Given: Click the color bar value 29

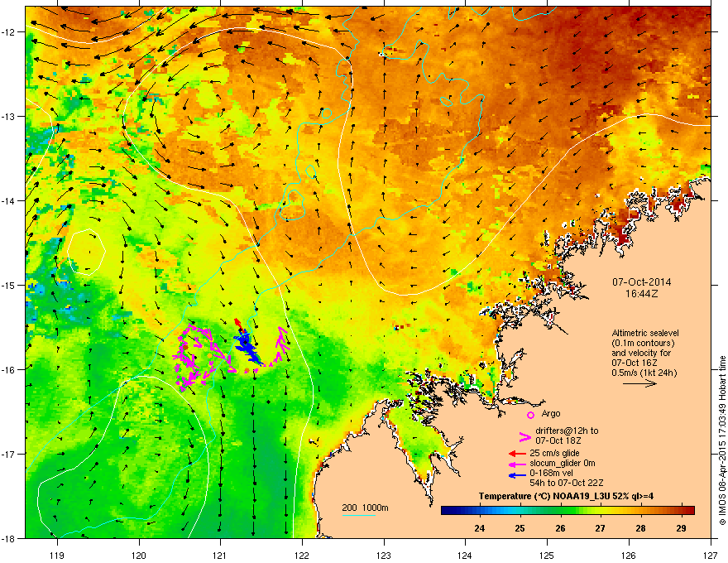Looking at the screenshot, I should (x=681, y=528).
